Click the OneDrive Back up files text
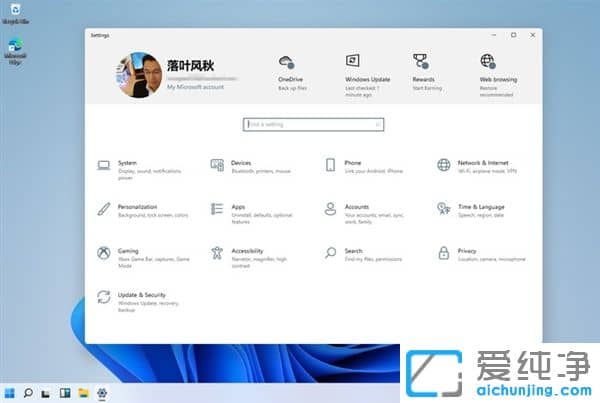The height and width of the screenshot is (403, 600). 292,88
